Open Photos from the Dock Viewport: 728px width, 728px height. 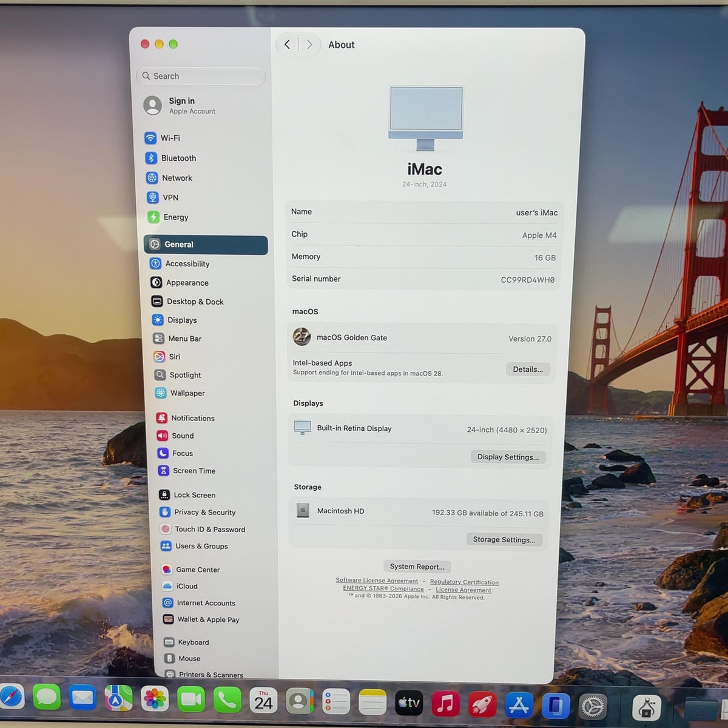(155, 699)
